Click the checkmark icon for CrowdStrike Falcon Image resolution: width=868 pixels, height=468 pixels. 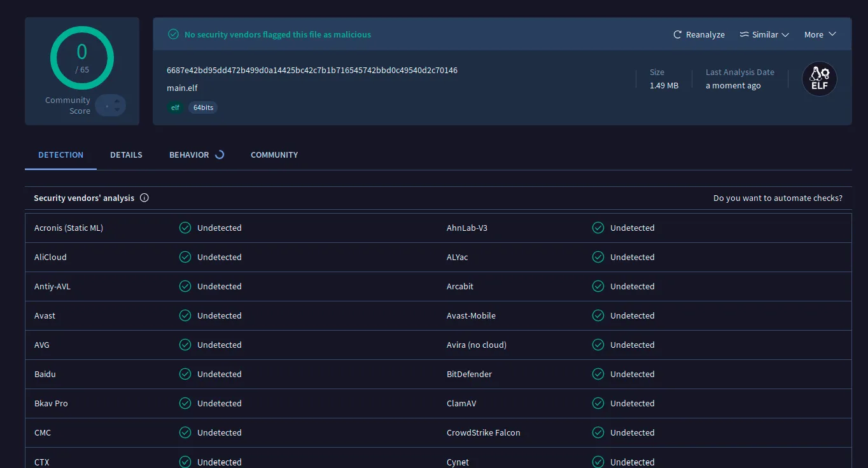598,432
